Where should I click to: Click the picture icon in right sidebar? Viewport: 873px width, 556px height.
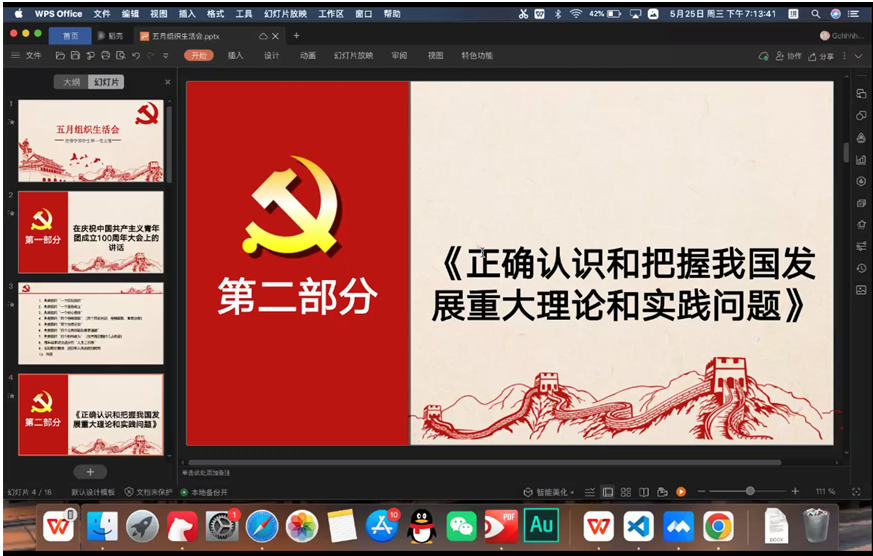pos(861,290)
